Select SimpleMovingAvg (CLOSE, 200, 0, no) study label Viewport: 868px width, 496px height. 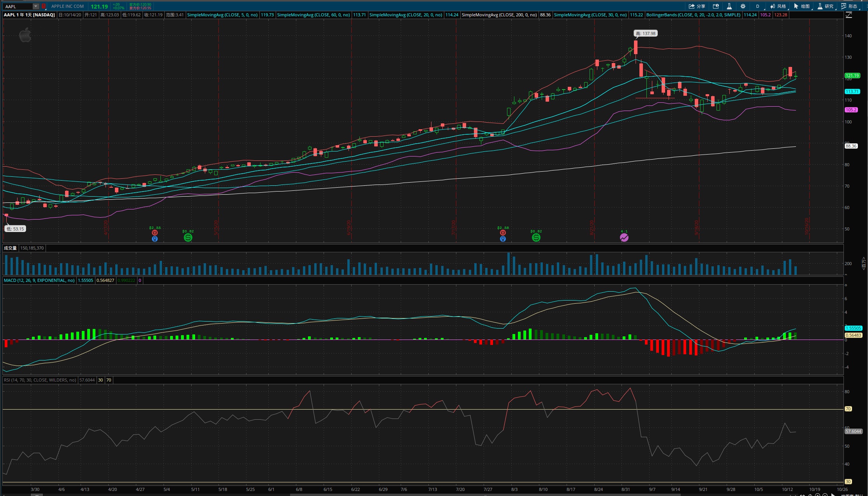pyautogui.click(x=499, y=15)
